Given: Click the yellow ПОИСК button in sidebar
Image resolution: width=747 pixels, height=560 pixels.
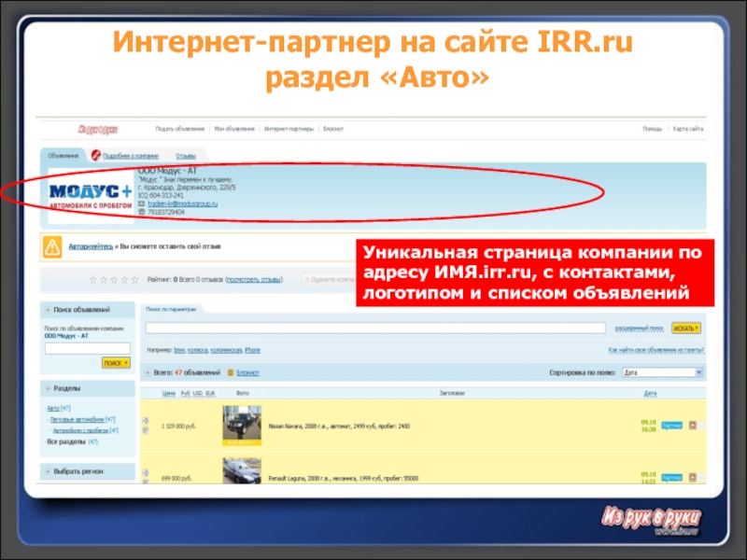Looking at the screenshot, I should [x=116, y=363].
